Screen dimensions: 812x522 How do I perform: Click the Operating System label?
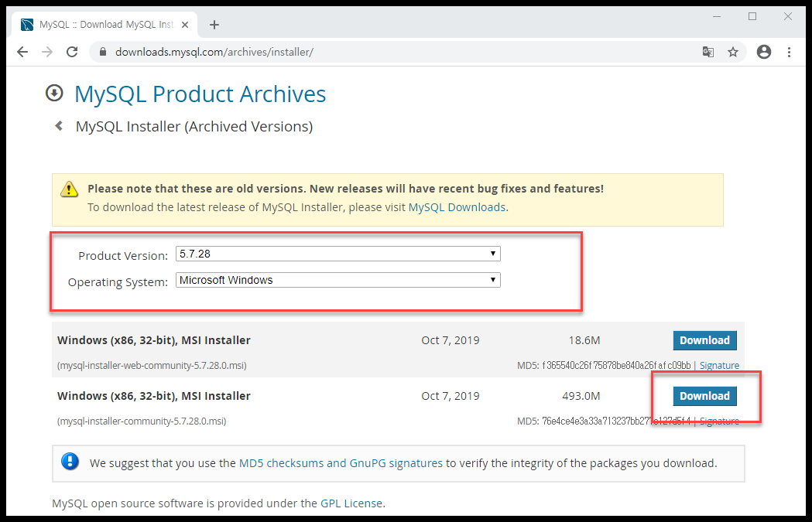click(x=118, y=282)
